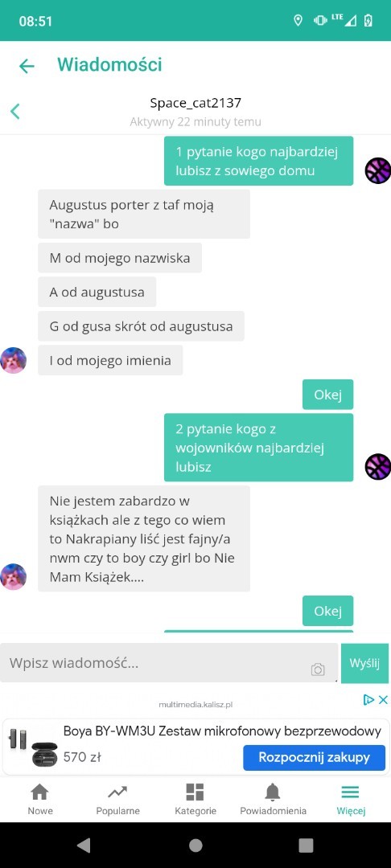Open the camera icon in message field
The width and height of the screenshot is (391, 868).
coord(318,669)
